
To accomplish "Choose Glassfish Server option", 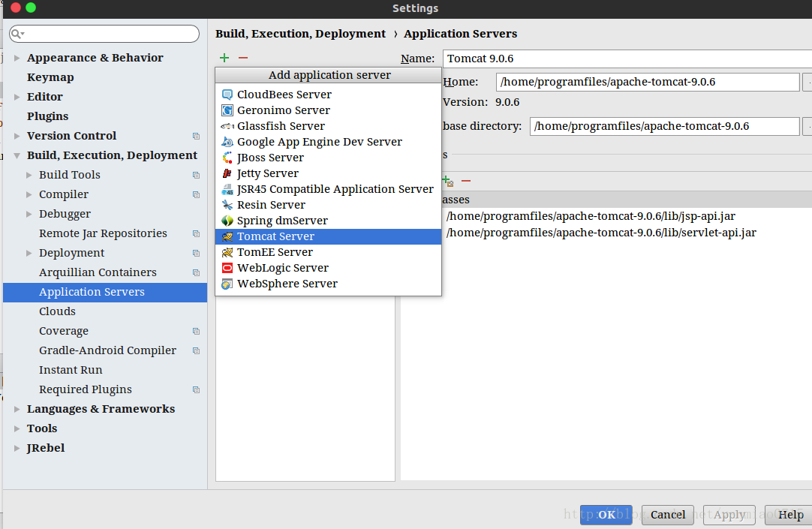I will [x=328, y=126].
